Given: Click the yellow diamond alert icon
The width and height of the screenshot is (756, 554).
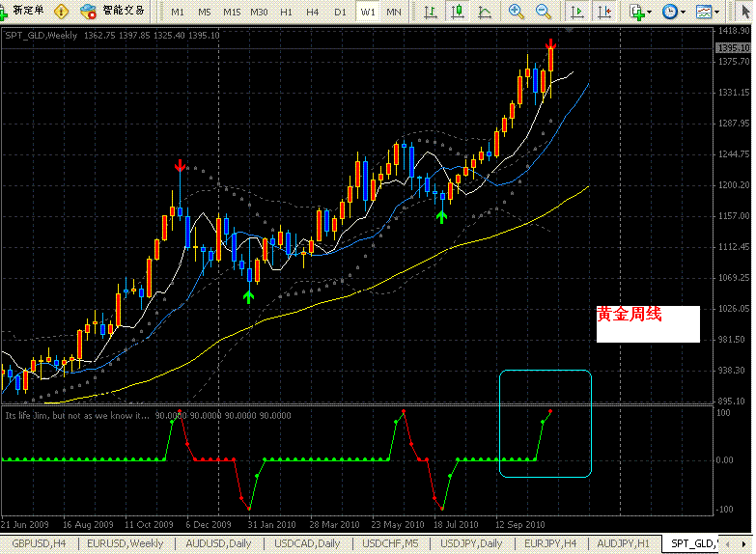Looking at the screenshot, I should [x=61, y=11].
